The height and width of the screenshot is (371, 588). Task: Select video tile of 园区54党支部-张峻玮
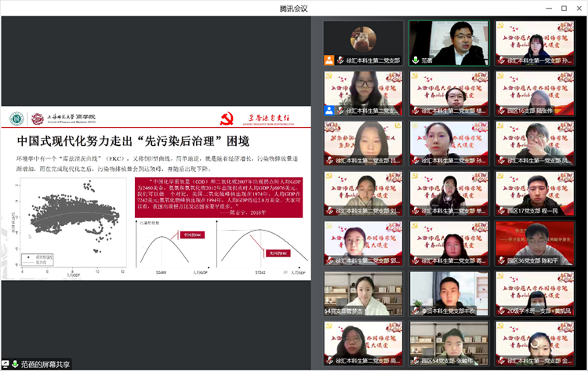[x=449, y=344]
